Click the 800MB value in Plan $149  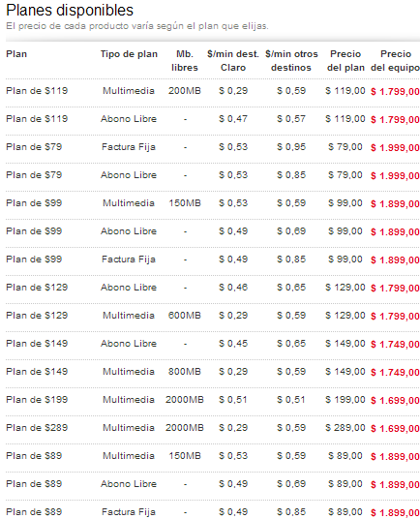pos(185,372)
